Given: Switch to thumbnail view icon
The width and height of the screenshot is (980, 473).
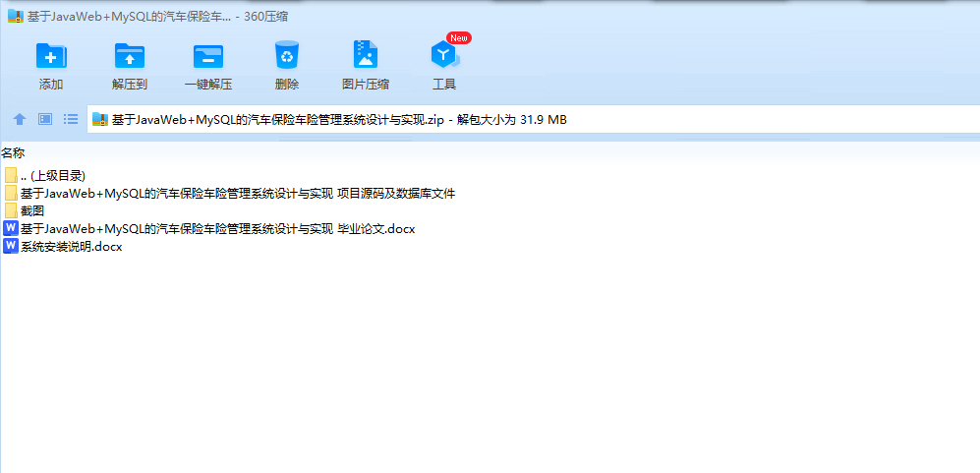Looking at the screenshot, I should (x=45, y=119).
